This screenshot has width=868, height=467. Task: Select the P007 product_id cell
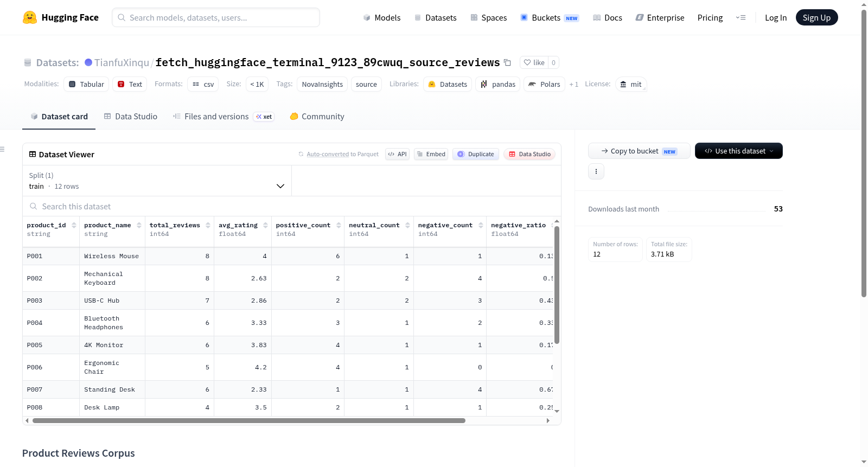point(51,389)
